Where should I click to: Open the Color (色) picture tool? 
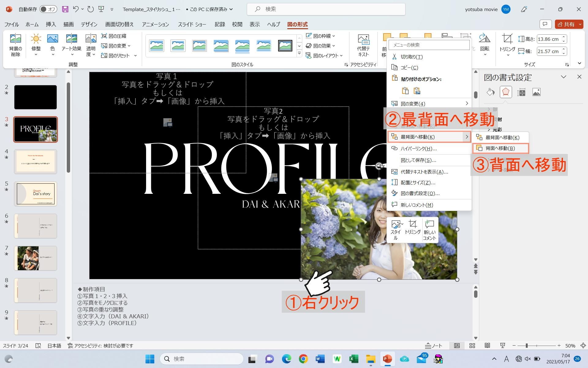[53, 45]
